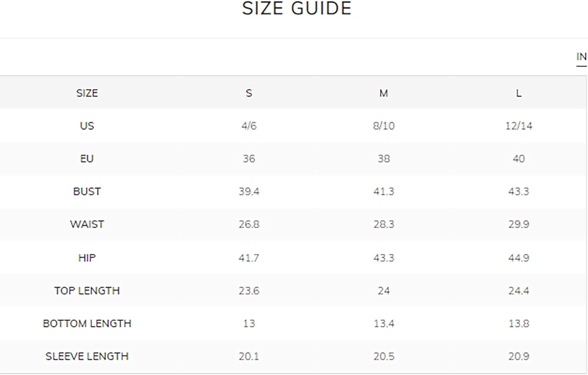Select the EU row label
588x375 pixels.
87,158
